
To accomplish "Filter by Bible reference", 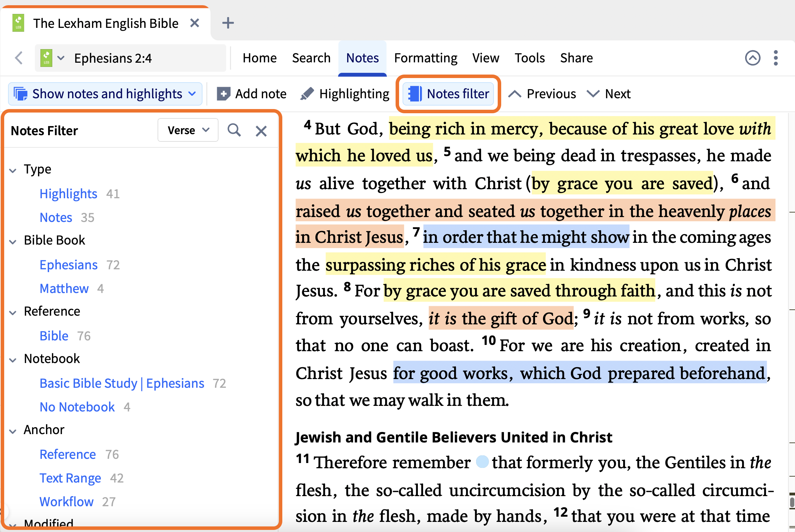I will coord(54,336).
